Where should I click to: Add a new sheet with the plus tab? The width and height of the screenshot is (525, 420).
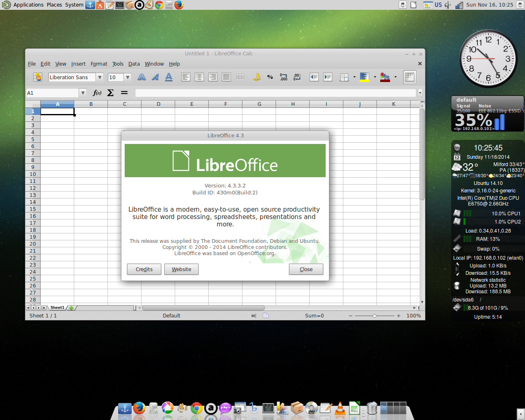point(71,308)
